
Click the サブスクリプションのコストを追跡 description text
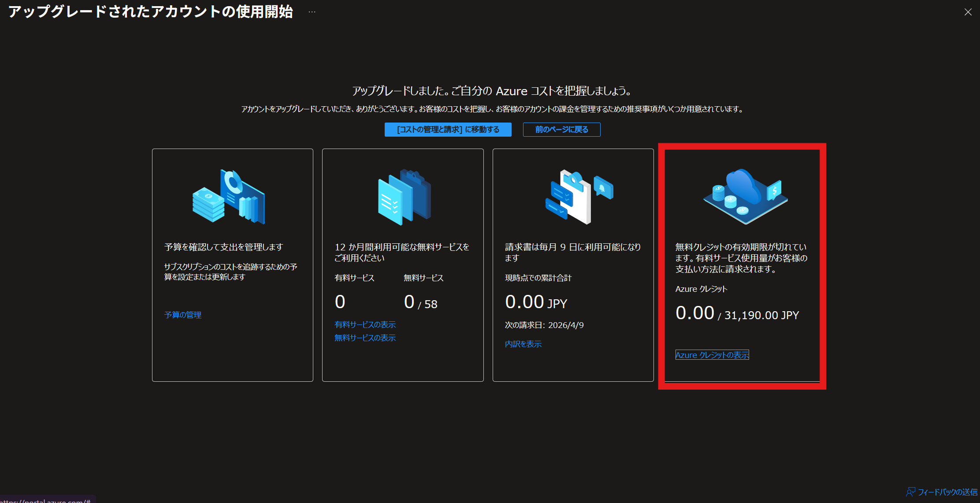click(x=230, y=272)
